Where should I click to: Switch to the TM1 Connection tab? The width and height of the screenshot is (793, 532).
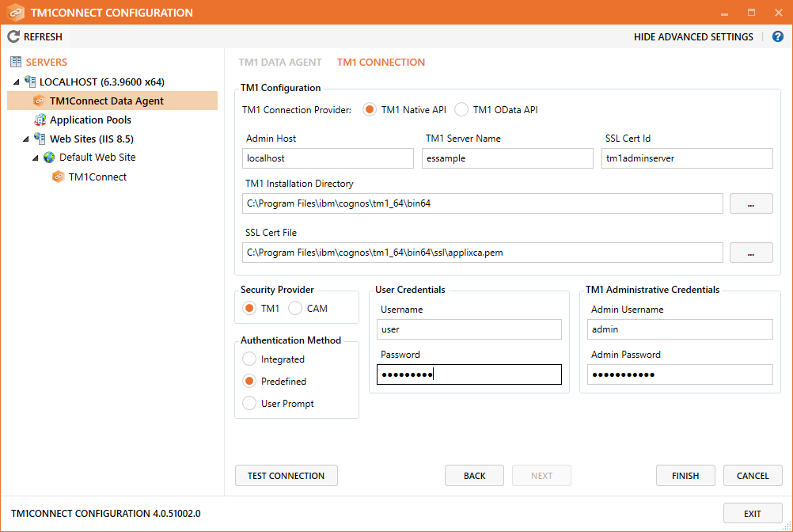point(381,63)
